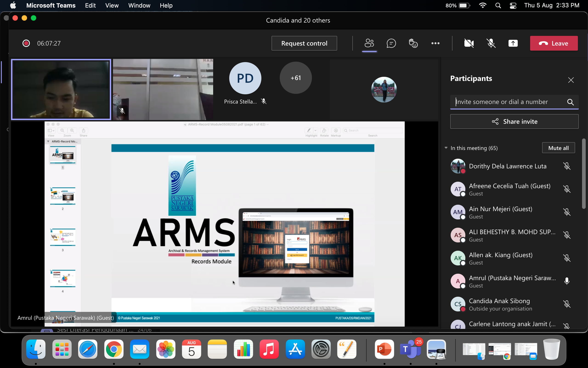Open Google Chrome from the dock

pos(114,349)
